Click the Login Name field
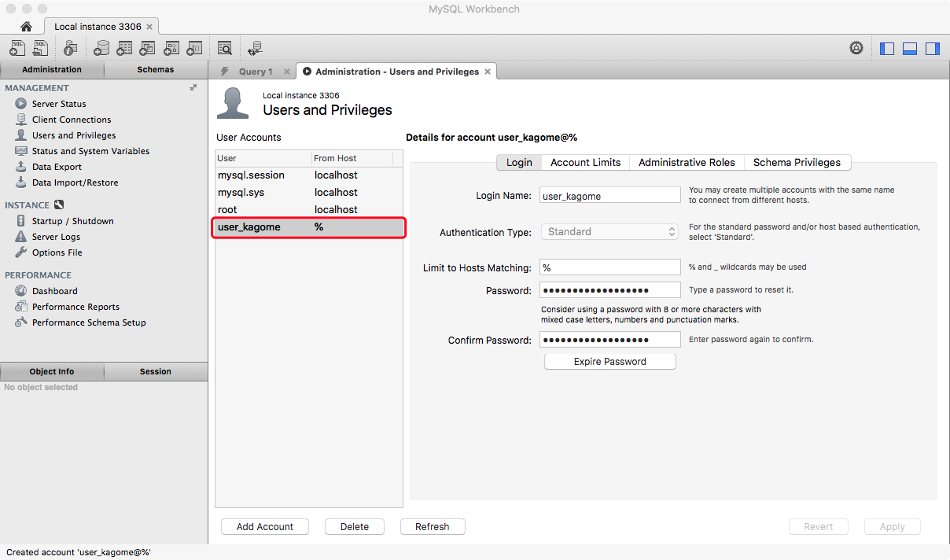 pyautogui.click(x=610, y=196)
